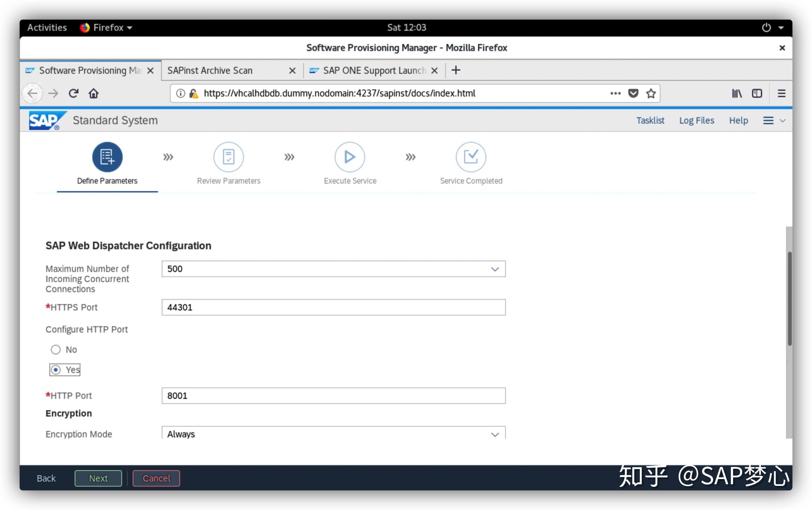The width and height of the screenshot is (812, 510).
Task: Click the HTTP Port input field
Action: (334, 396)
